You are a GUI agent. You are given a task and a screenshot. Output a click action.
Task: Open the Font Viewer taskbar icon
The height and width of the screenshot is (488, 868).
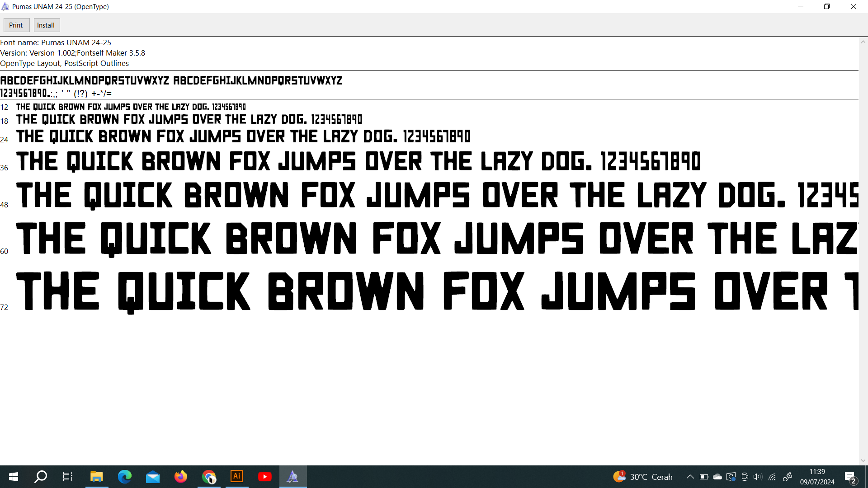(292, 476)
